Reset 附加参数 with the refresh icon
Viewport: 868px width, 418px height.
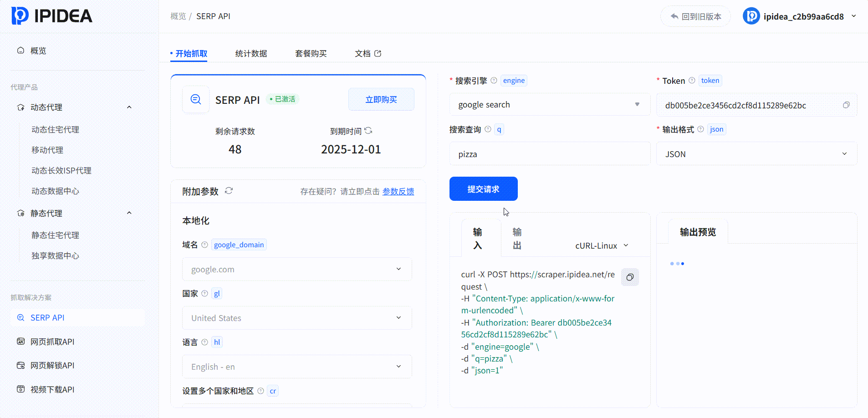pyautogui.click(x=229, y=191)
